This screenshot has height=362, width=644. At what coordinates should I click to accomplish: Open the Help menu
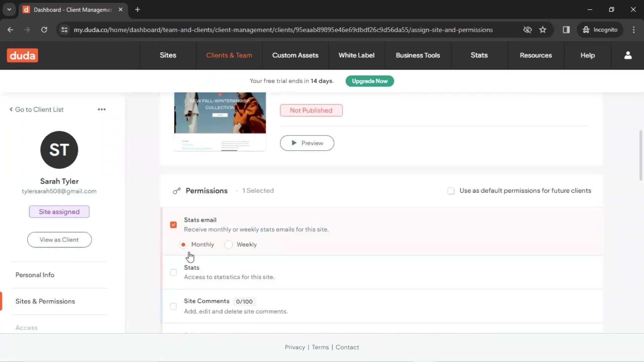588,55
